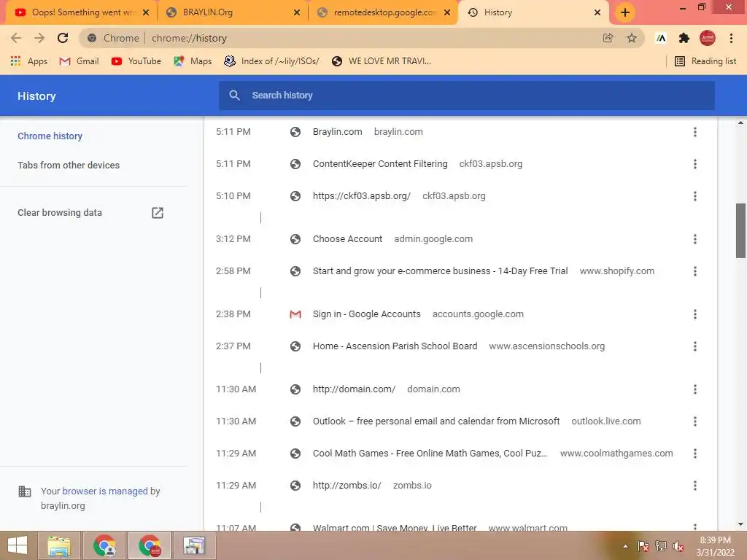Open more actions for Braylin.com entry

(x=695, y=132)
